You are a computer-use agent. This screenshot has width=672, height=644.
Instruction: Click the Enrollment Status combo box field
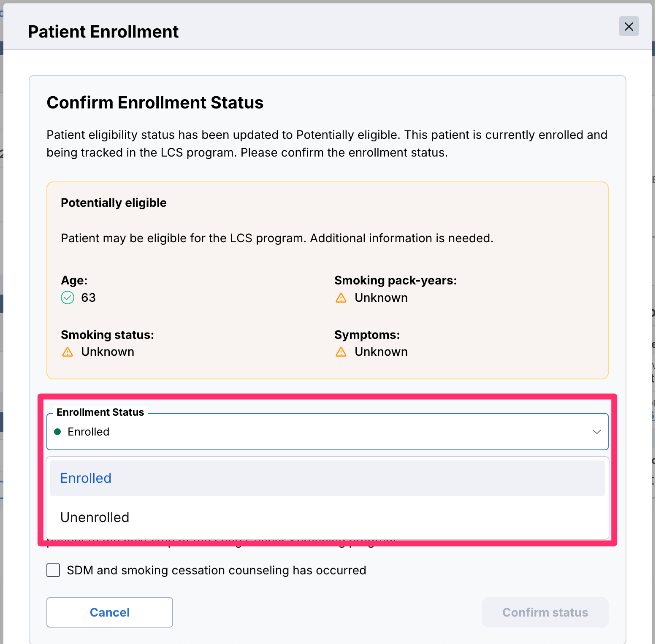coord(328,432)
